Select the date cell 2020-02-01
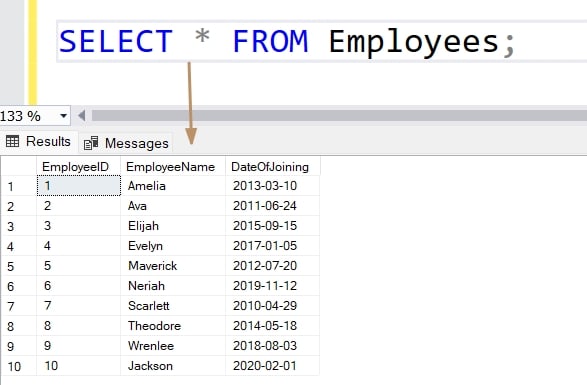Image resolution: width=587 pixels, height=385 pixels. pos(273,366)
